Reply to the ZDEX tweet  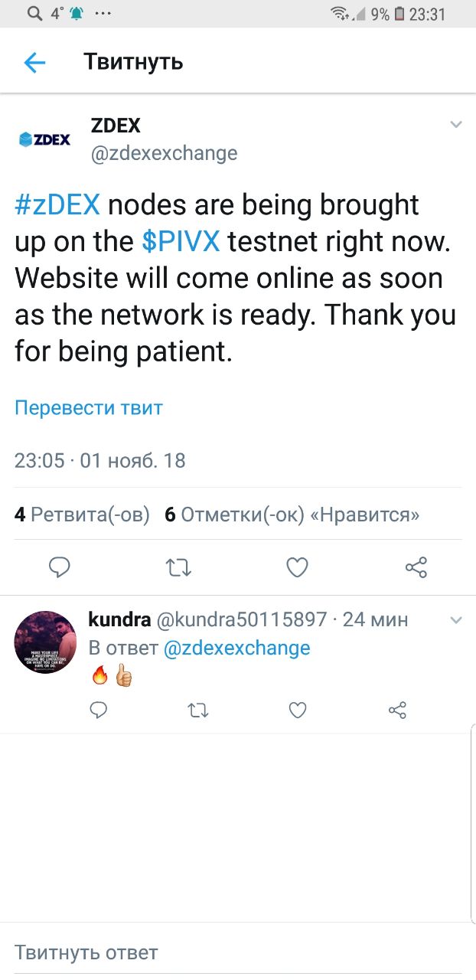click(60, 567)
